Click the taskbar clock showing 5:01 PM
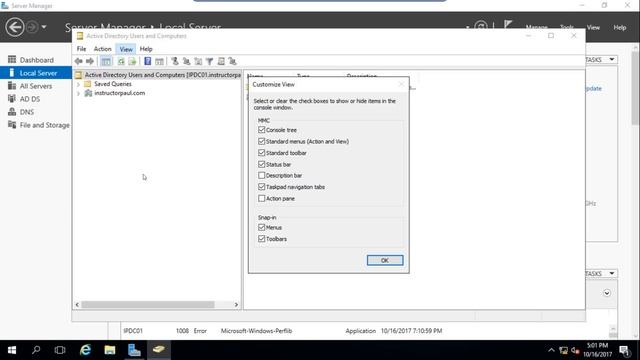Viewport: 640px width, 360px height. (598, 350)
